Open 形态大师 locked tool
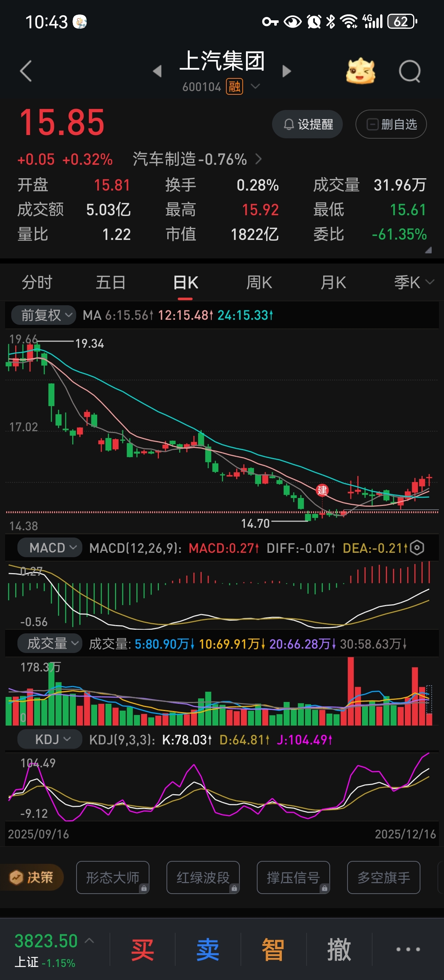The image size is (444, 980). (x=112, y=877)
